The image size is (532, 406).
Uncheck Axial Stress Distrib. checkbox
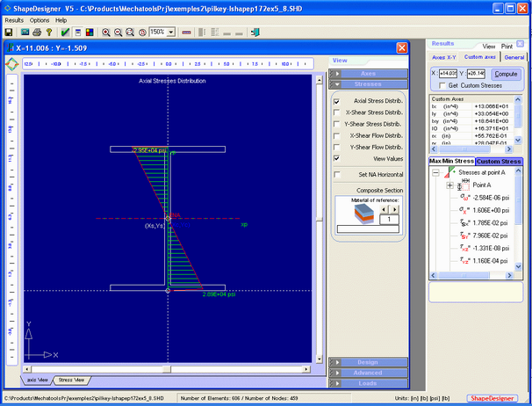coord(336,101)
